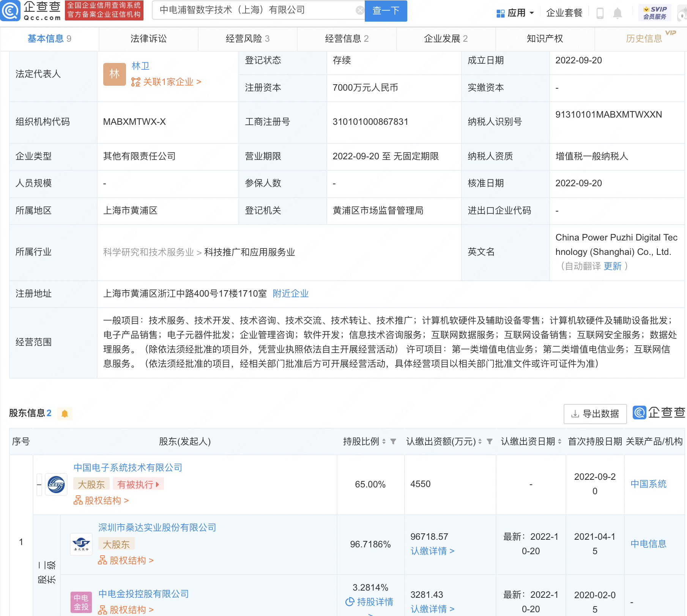This screenshot has height=616, width=687.
Task: Open the 持股详情 link
Action: 375,602
